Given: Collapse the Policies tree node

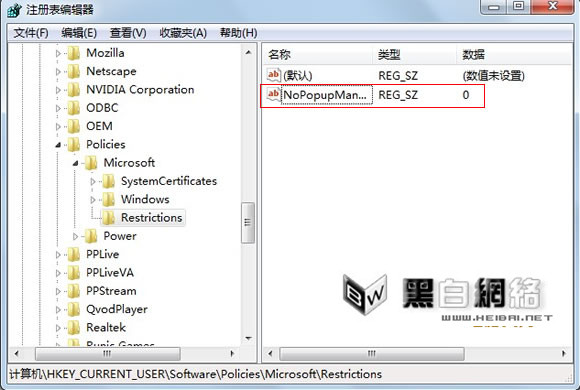Looking at the screenshot, I should point(58,145).
